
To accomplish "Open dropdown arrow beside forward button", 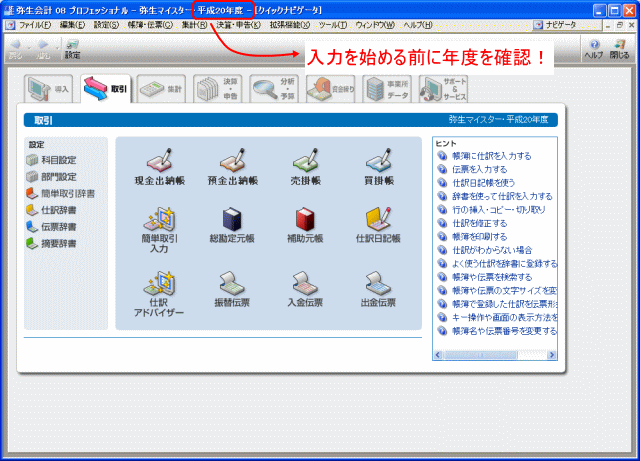I will [x=56, y=49].
